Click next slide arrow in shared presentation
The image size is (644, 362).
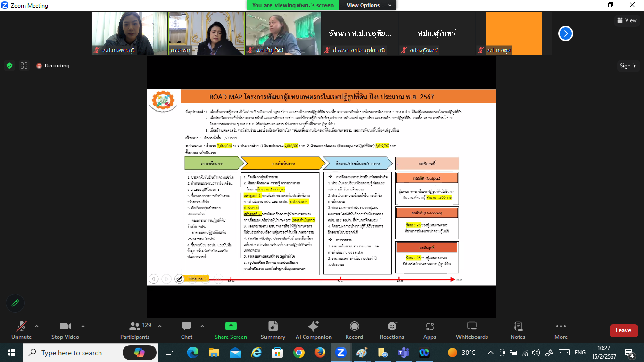(166, 279)
